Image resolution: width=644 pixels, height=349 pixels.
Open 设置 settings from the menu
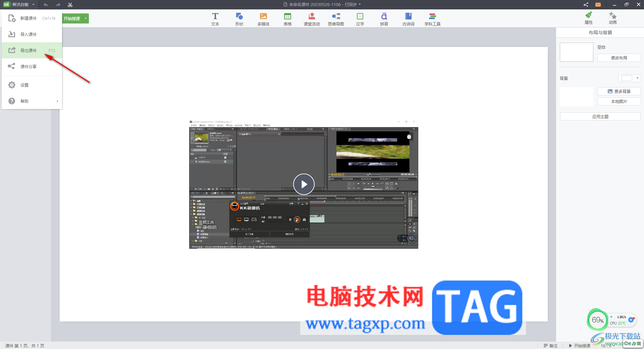click(32, 85)
